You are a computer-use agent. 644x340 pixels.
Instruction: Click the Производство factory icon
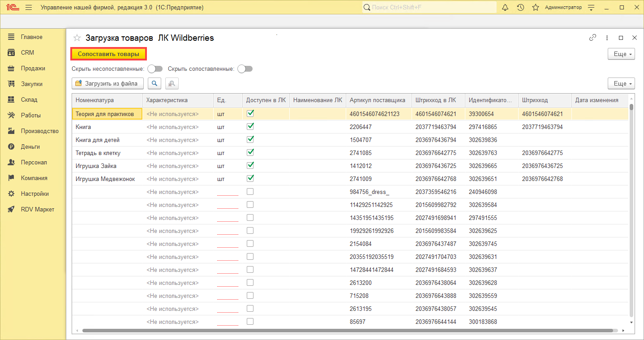12,131
